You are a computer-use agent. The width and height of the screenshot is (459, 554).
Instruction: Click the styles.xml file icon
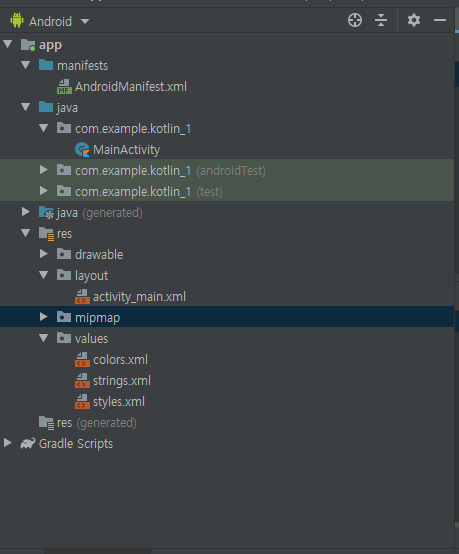82,401
